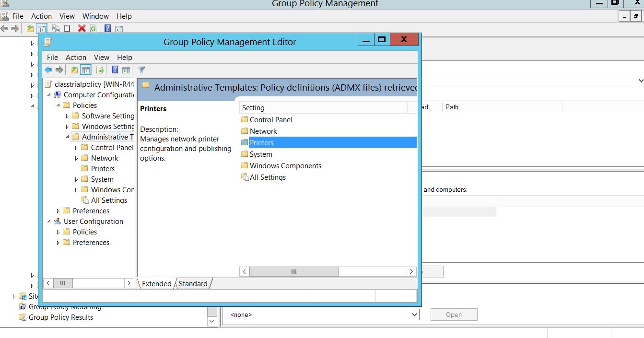
Task: Open the Help menu in the Editor window
Action: point(124,58)
